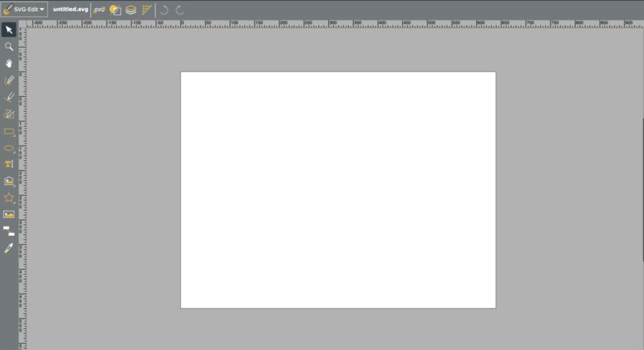Open the SVG source editor
The height and width of the screenshot is (350, 644).
(x=99, y=9)
